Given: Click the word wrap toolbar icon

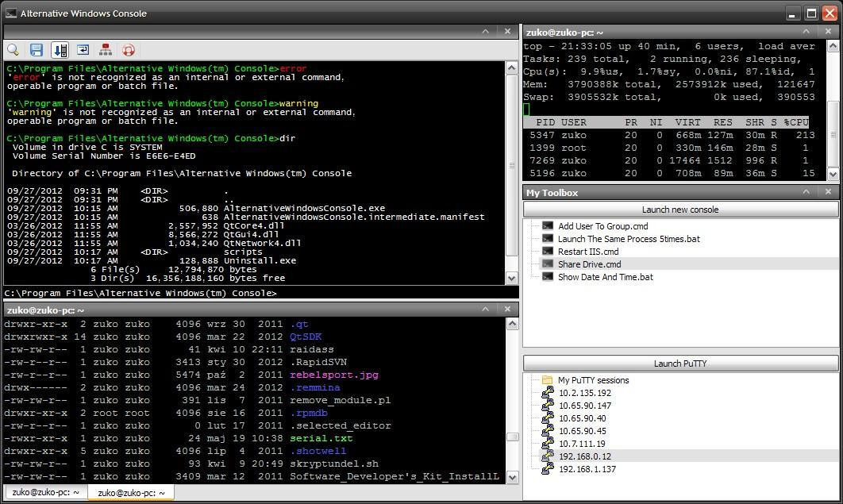Looking at the screenshot, I should pyautogui.click(x=83, y=50).
